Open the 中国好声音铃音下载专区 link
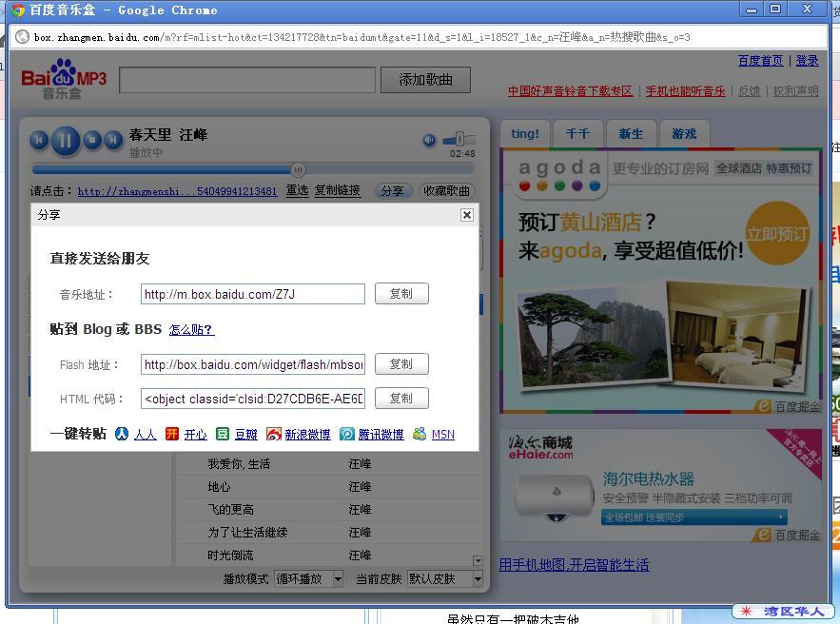840x624 pixels. [x=571, y=91]
